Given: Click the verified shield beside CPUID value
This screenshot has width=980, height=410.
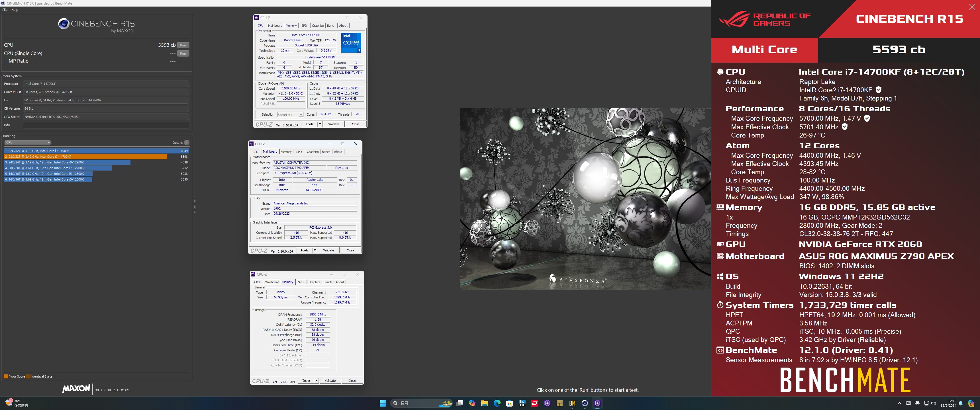Looking at the screenshot, I should (x=878, y=90).
